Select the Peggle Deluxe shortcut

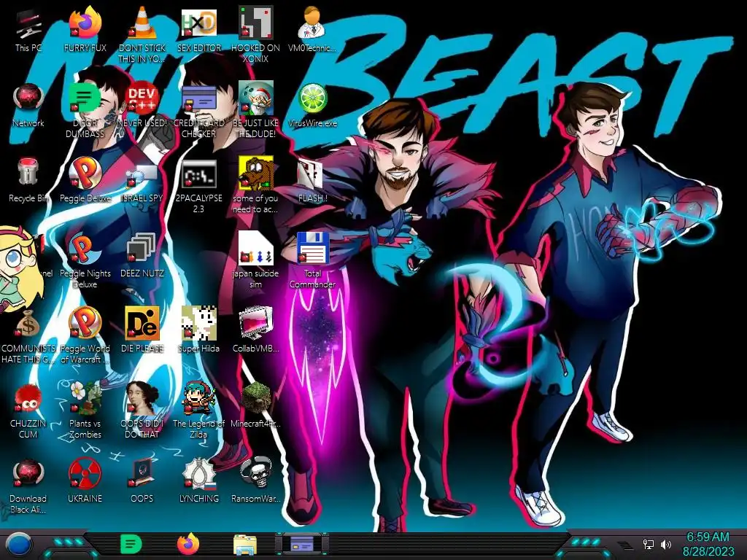(85, 174)
